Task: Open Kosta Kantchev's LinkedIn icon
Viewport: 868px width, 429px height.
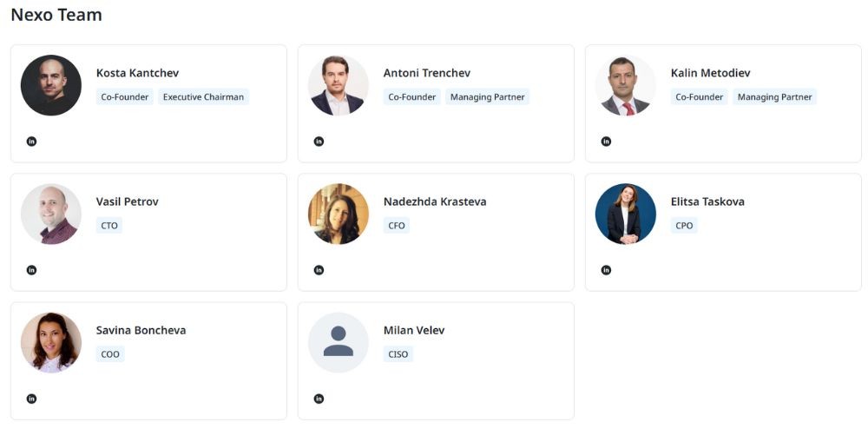Action: coord(31,142)
